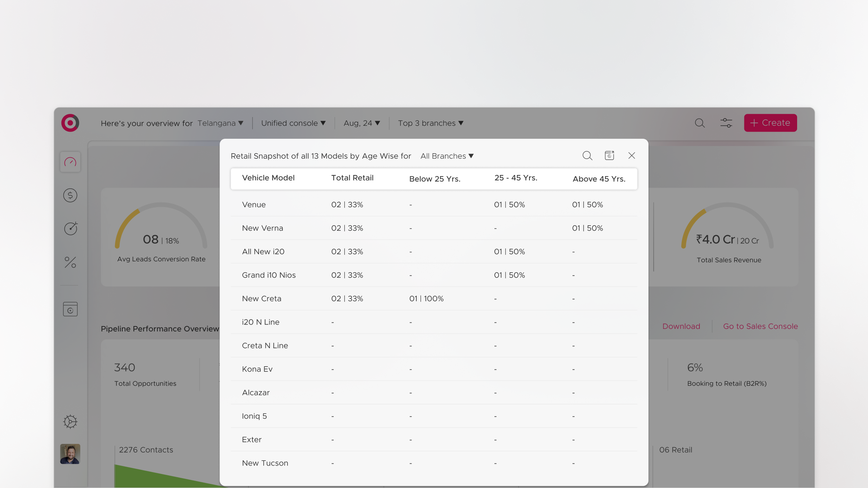The height and width of the screenshot is (488, 868).
Task: Click New Verna's Above 45 Yrs. 01 | 50% value
Action: [587, 228]
